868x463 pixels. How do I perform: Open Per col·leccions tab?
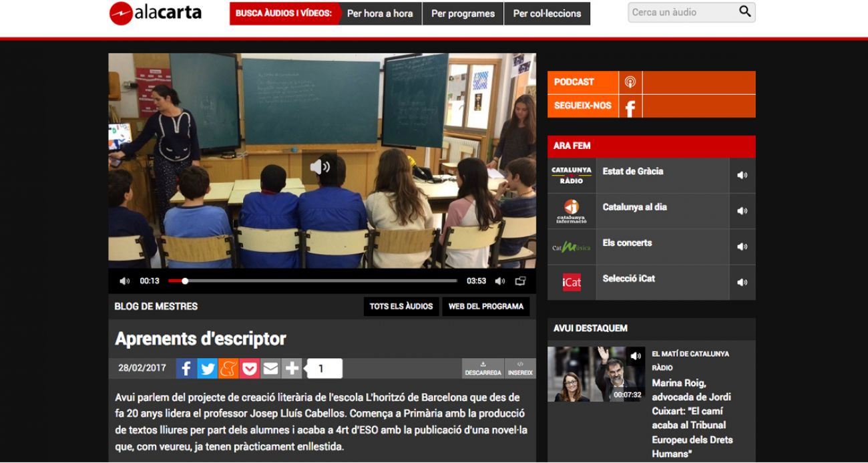click(547, 13)
